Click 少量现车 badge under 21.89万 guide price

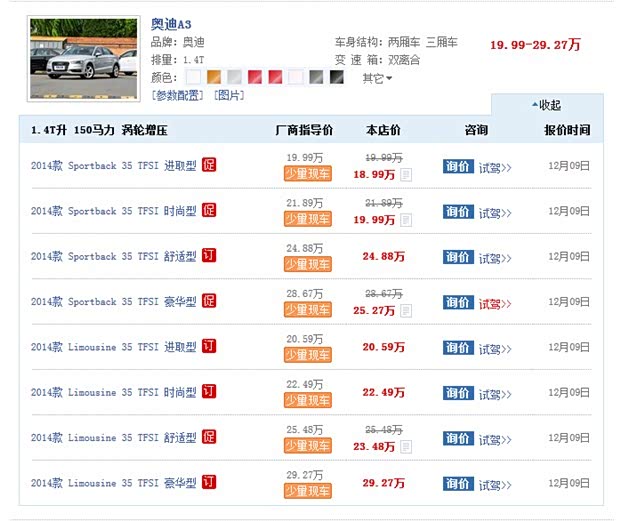pos(308,219)
